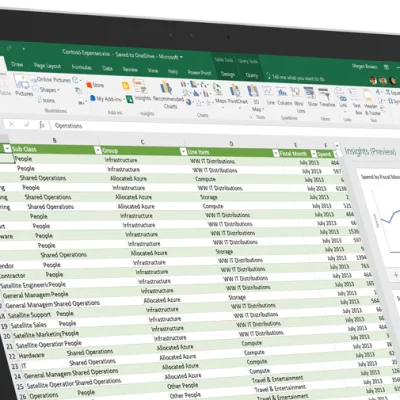Image resolution: width=400 pixels, height=400 pixels.
Task: Open the Pictures insert tool
Action: pyautogui.click(x=23, y=86)
